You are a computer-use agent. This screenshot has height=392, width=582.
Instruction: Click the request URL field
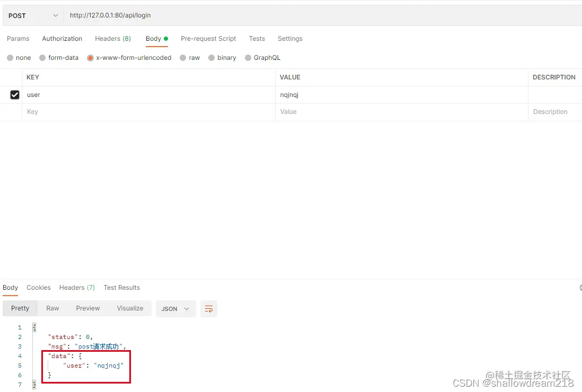[x=323, y=15]
